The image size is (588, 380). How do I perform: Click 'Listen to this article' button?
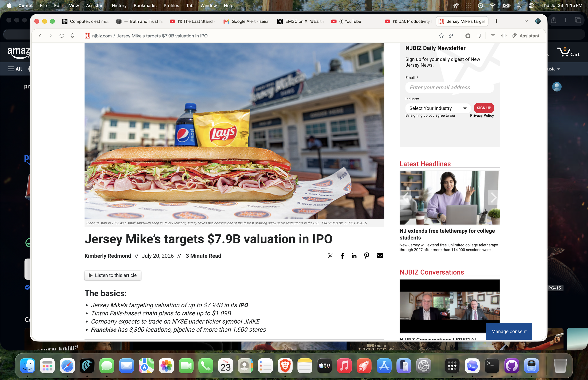[x=113, y=275]
